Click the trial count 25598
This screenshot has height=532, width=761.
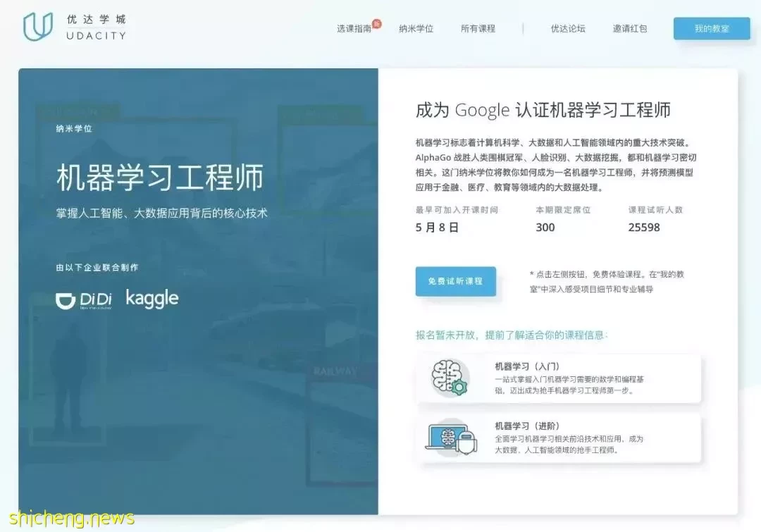(643, 227)
